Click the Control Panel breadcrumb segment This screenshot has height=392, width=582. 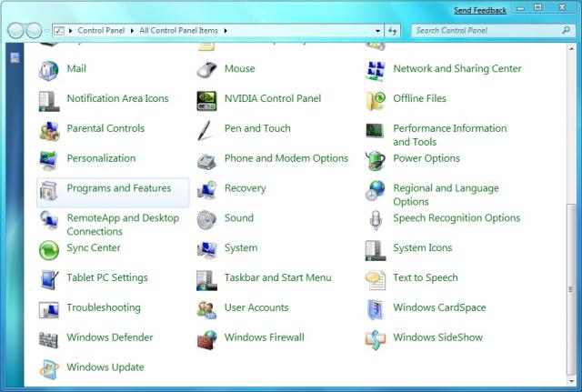click(x=101, y=30)
